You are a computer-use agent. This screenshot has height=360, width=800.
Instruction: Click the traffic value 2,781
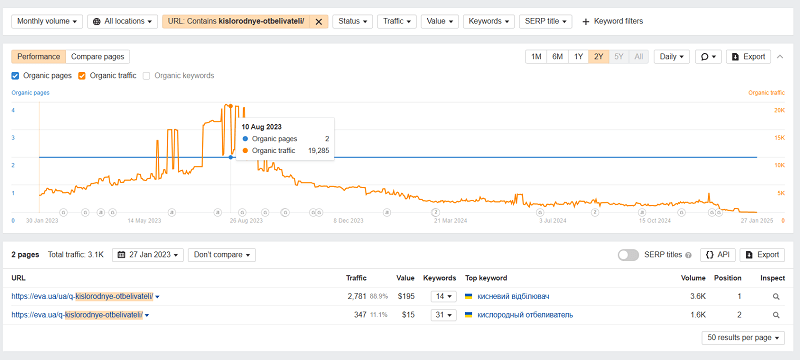pos(357,296)
